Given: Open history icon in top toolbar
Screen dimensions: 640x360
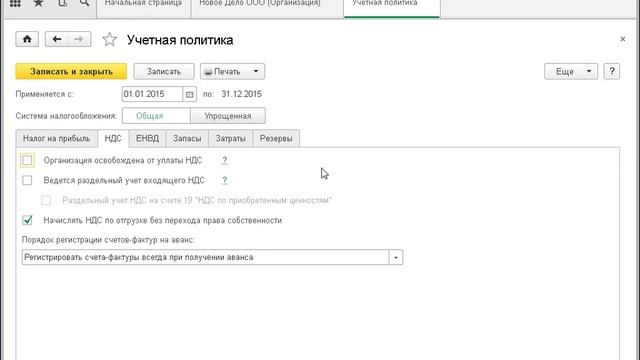Looking at the screenshot, I should pos(62,3).
